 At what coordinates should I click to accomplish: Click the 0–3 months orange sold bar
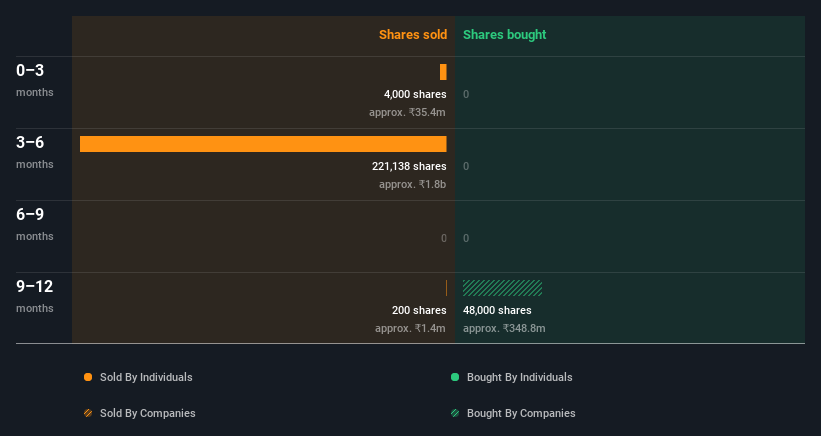click(x=443, y=72)
